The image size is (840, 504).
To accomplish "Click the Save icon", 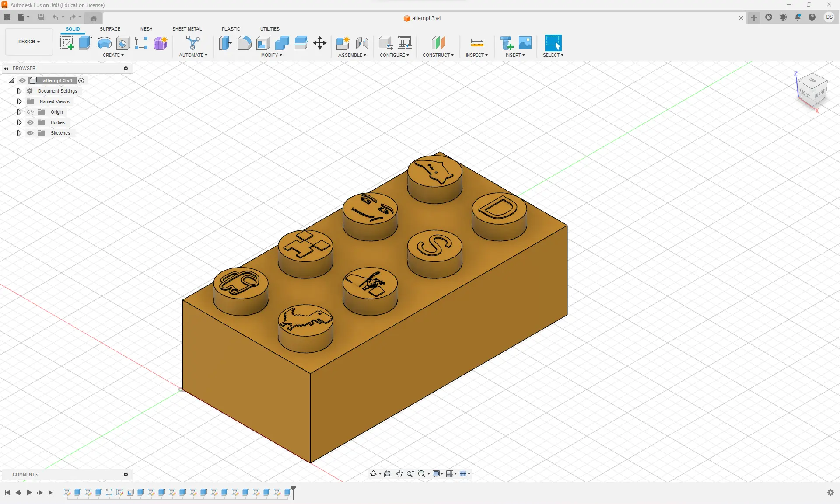I will (41, 17).
